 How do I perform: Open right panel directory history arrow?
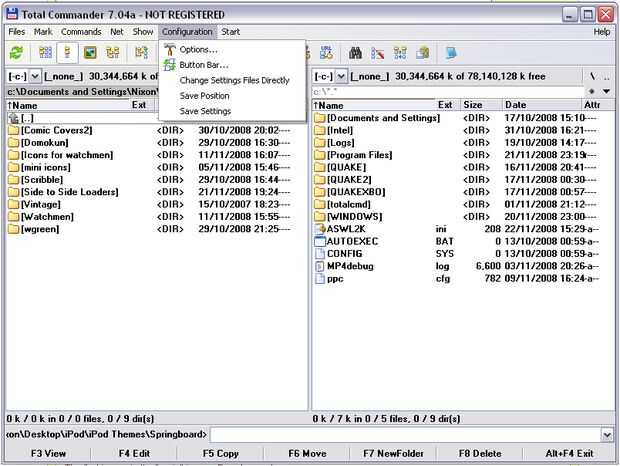(x=606, y=91)
